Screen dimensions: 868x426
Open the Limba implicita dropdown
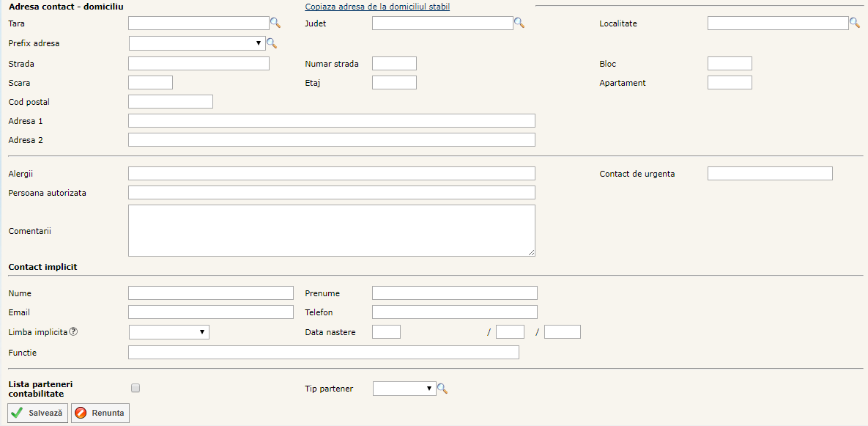coord(168,332)
